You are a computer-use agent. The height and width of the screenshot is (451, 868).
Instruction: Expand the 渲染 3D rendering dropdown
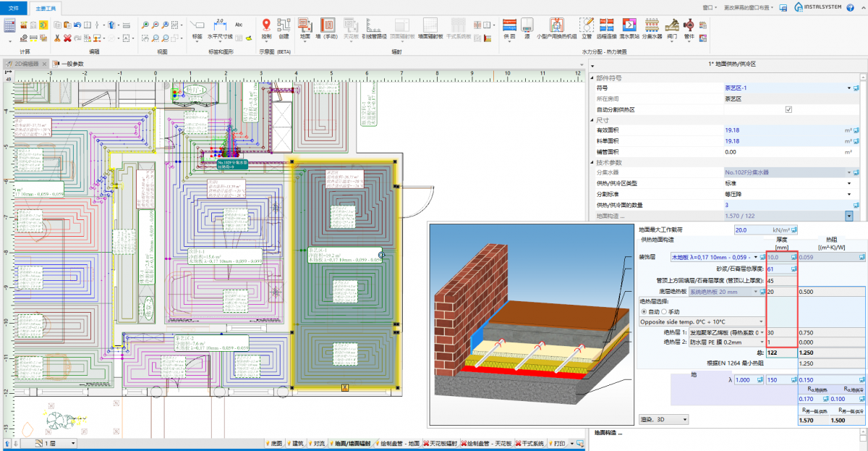(x=684, y=419)
